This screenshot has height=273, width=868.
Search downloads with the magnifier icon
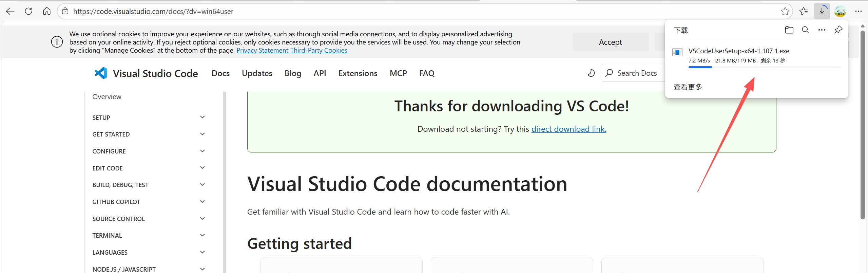click(806, 30)
